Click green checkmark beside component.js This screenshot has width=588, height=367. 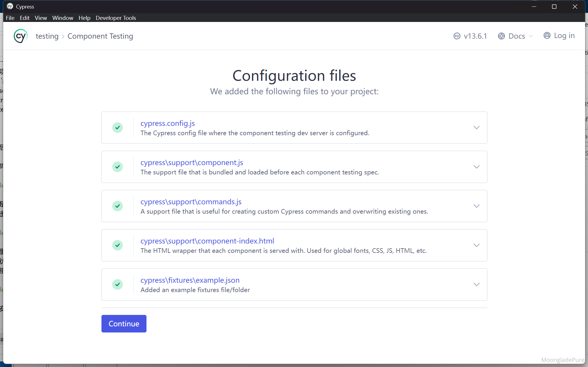pos(118,167)
